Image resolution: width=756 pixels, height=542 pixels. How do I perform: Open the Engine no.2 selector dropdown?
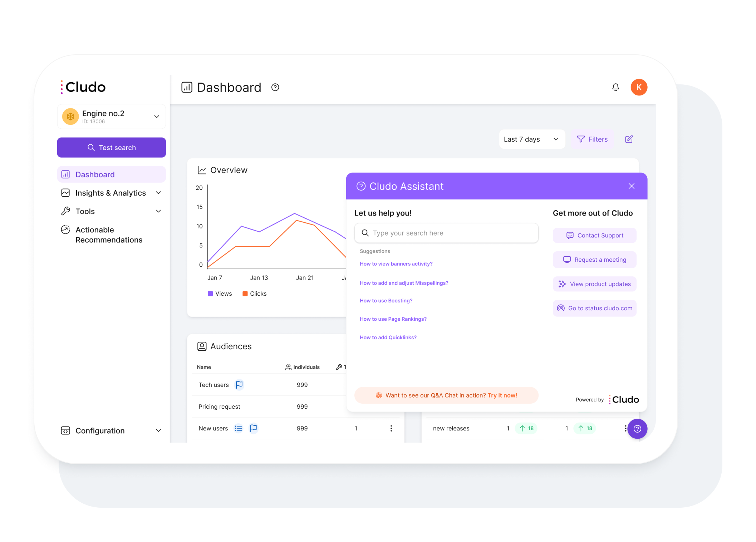point(111,117)
